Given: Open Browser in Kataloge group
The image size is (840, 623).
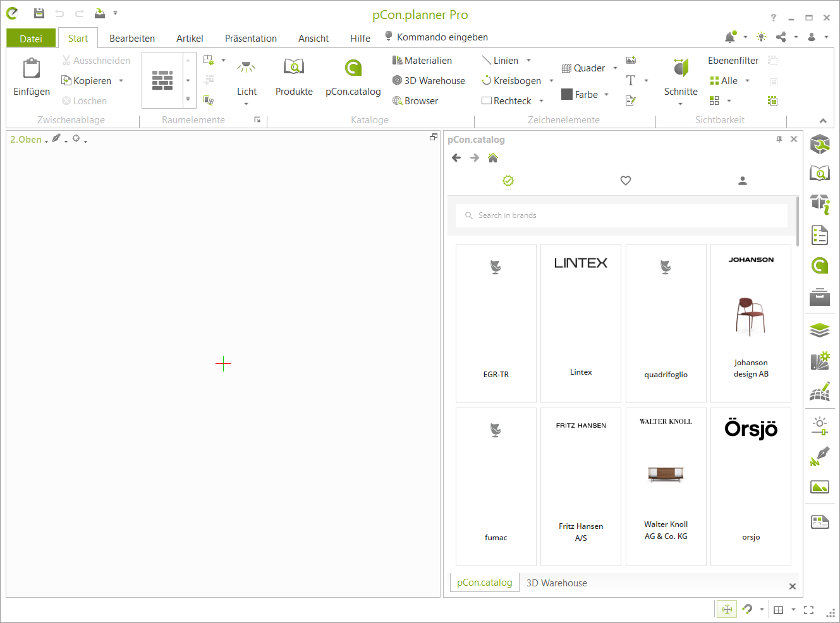Looking at the screenshot, I should 415,101.
